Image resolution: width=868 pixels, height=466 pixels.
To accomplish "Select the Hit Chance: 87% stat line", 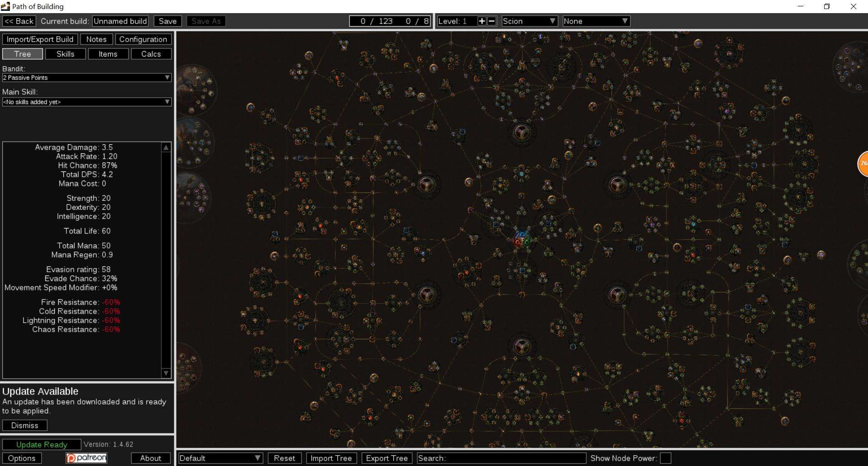I will click(88, 166).
